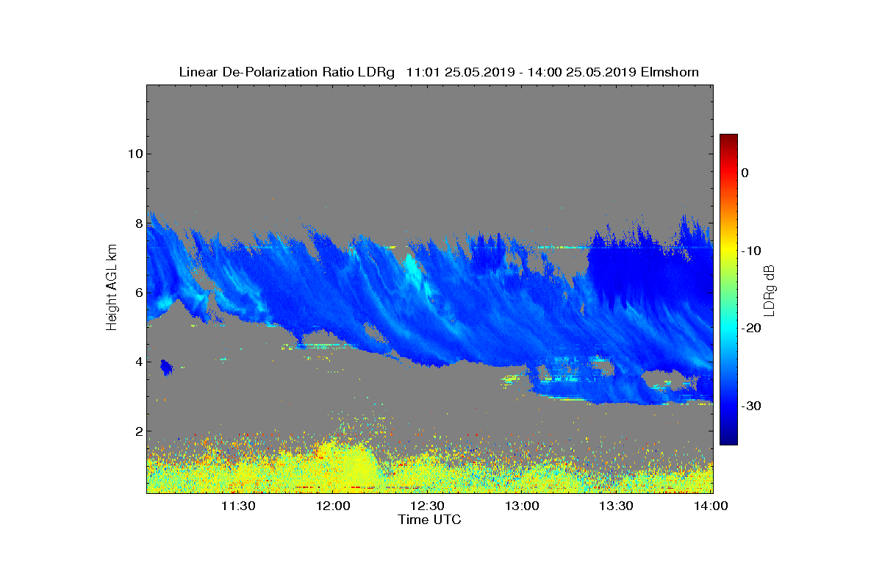Click the '13:00' time tick label
882x588 pixels.
[522, 506]
